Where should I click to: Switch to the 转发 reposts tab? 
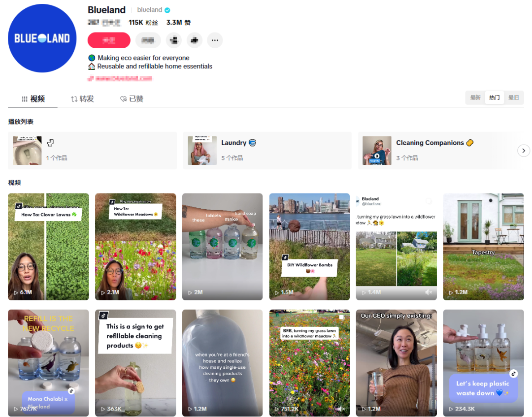point(82,98)
